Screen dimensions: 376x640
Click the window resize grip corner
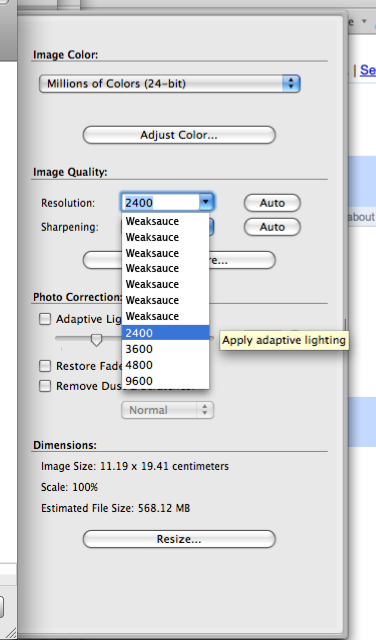click(11, 633)
